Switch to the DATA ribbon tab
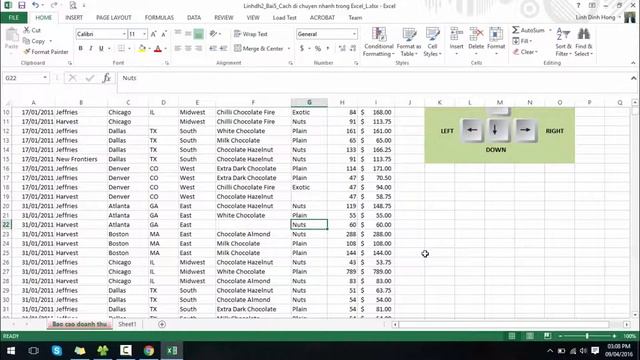Image resolution: width=640 pixels, height=360 pixels. pyautogui.click(x=194, y=18)
